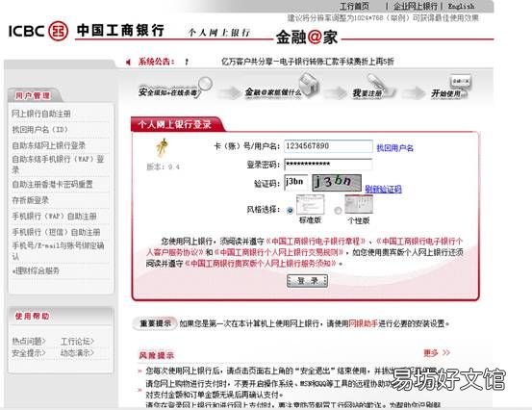This screenshot has height=410, width=532.
Task: Click the 更多 double-arrow icon
Action: click(446, 352)
